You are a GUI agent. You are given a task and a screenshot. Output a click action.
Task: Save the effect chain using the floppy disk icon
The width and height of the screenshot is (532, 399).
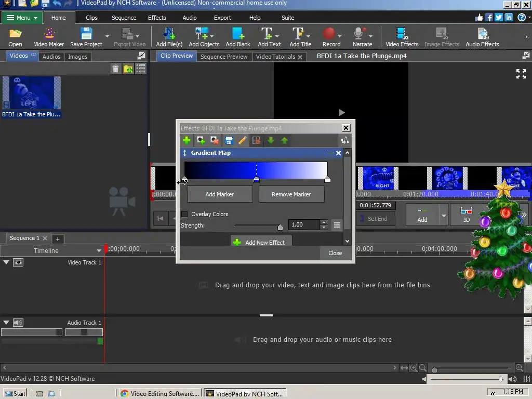tap(229, 140)
